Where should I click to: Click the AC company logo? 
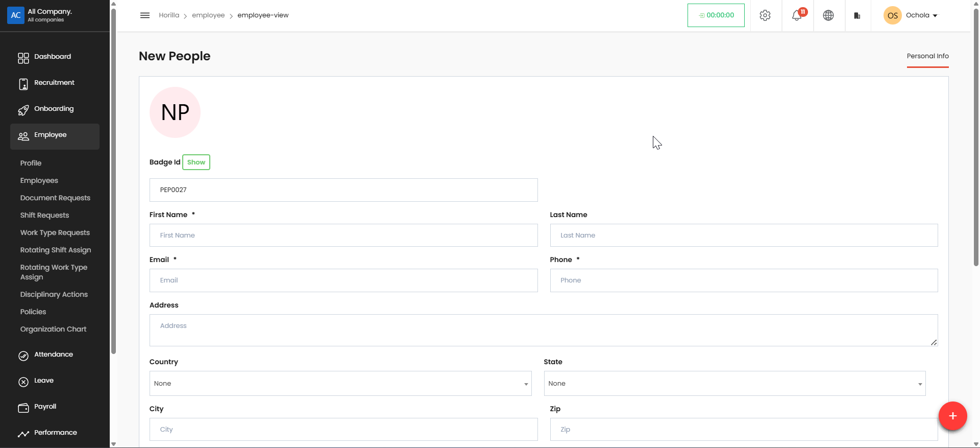16,15
